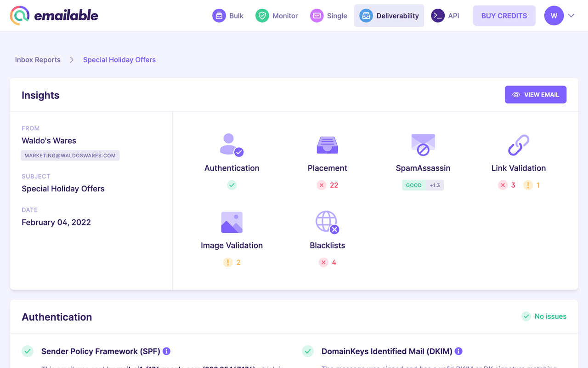Select the SpamAssassin envelope icon
The width and height of the screenshot is (588, 368).
423,144
